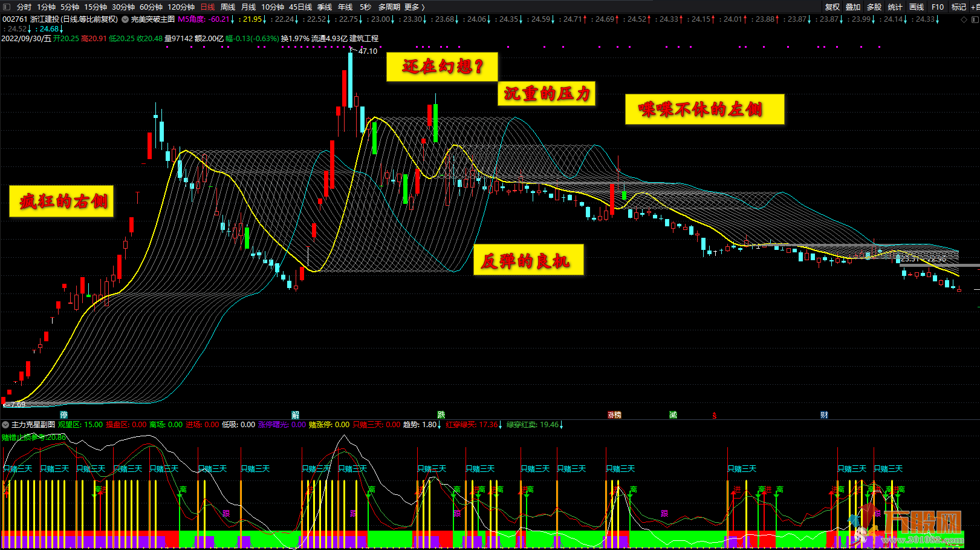Click the 财 event marker on timeline
Screen dimensions: 980x550
click(824, 414)
